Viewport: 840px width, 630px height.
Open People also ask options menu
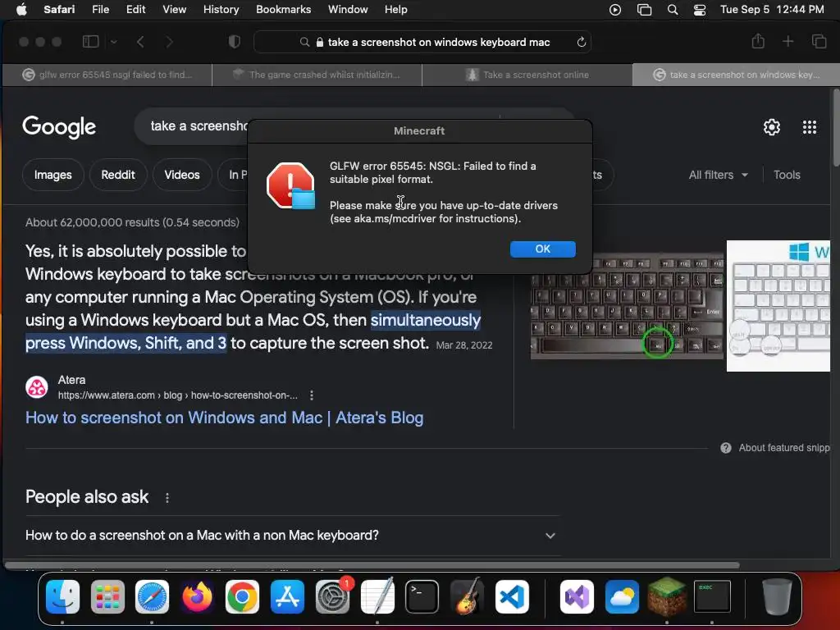[x=167, y=498]
